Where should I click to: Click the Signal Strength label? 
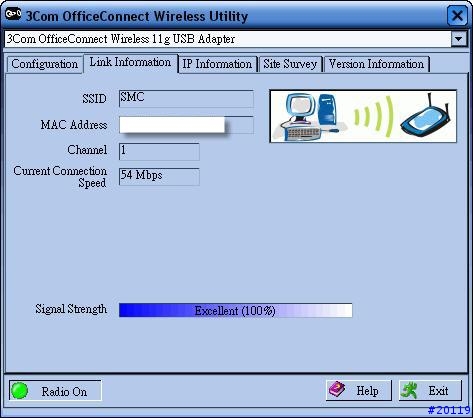coord(71,309)
